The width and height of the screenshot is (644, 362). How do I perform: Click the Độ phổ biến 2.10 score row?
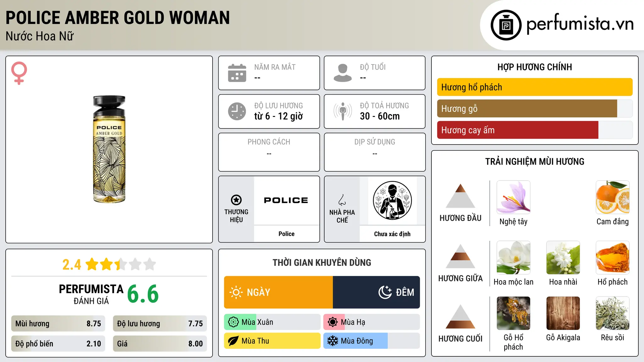58,343
